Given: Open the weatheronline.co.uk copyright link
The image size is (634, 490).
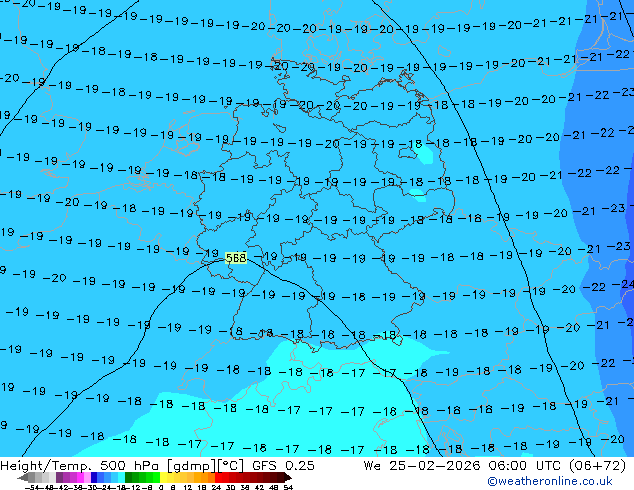Looking at the screenshot, I should 550,481.
